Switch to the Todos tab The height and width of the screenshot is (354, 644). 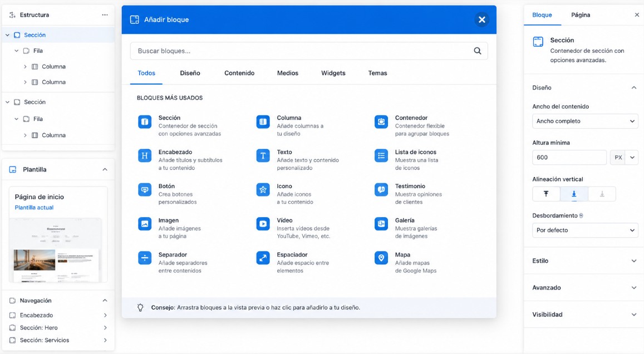point(146,73)
